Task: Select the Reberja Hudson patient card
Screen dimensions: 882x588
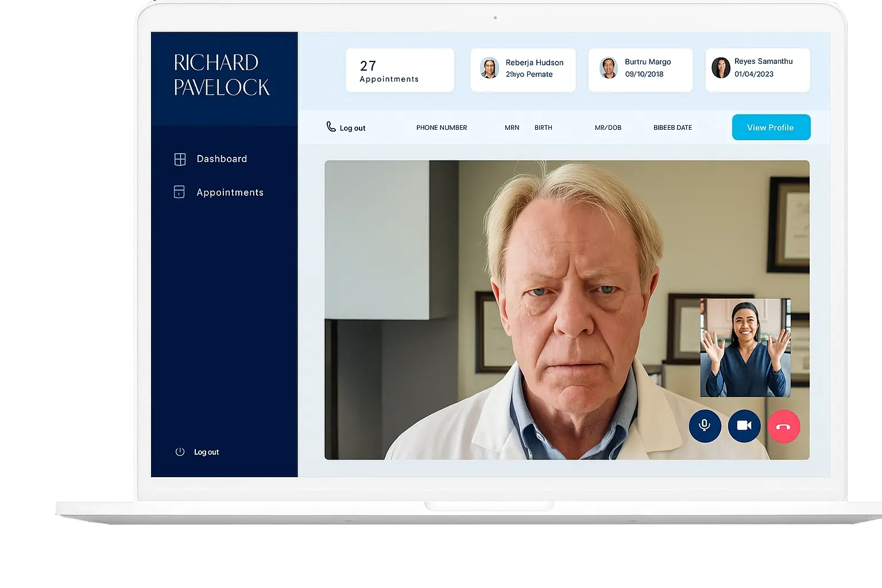Action: (x=523, y=70)
